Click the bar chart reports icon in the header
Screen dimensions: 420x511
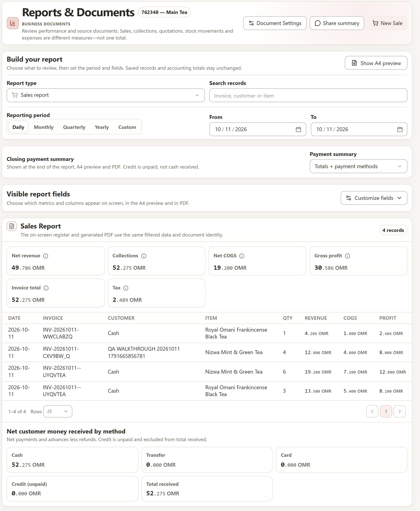(x=13, y=23)
